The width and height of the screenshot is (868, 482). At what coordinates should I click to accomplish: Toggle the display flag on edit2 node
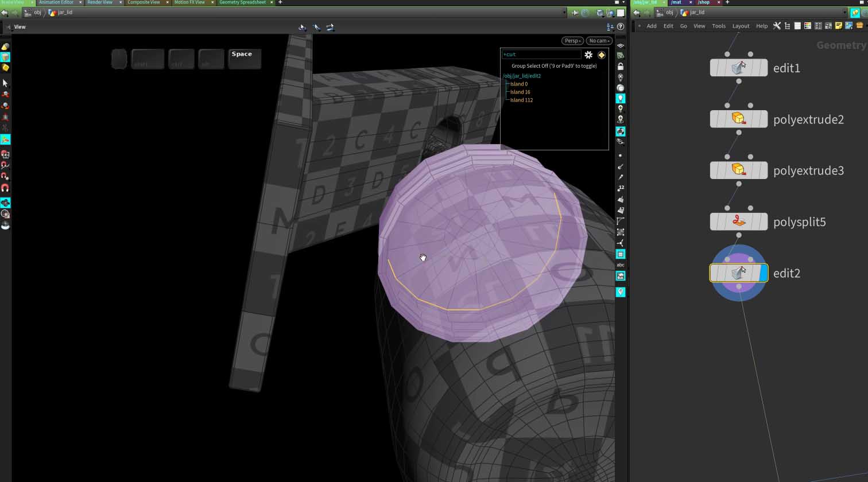pos(763,273)
